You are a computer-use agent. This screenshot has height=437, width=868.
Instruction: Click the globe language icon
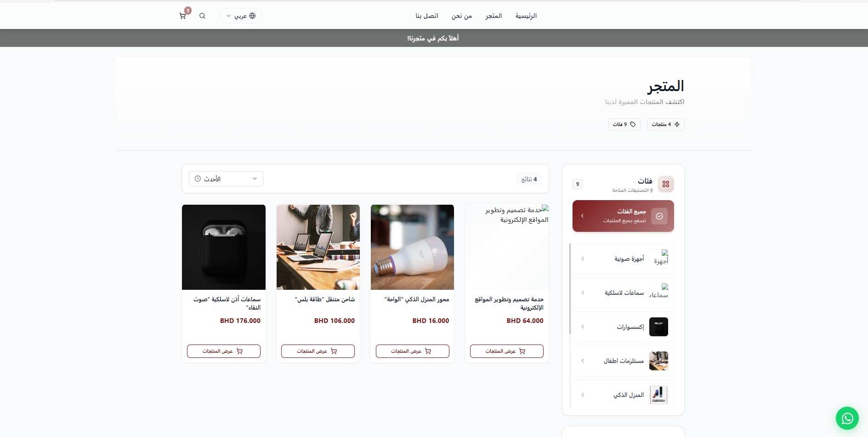[x=252, y=16]
